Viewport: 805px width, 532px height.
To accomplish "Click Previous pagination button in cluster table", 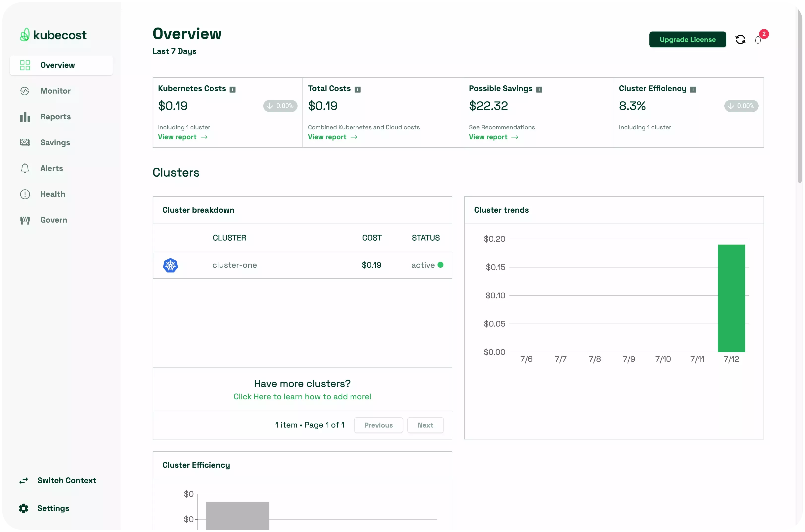I will [378, 425].
